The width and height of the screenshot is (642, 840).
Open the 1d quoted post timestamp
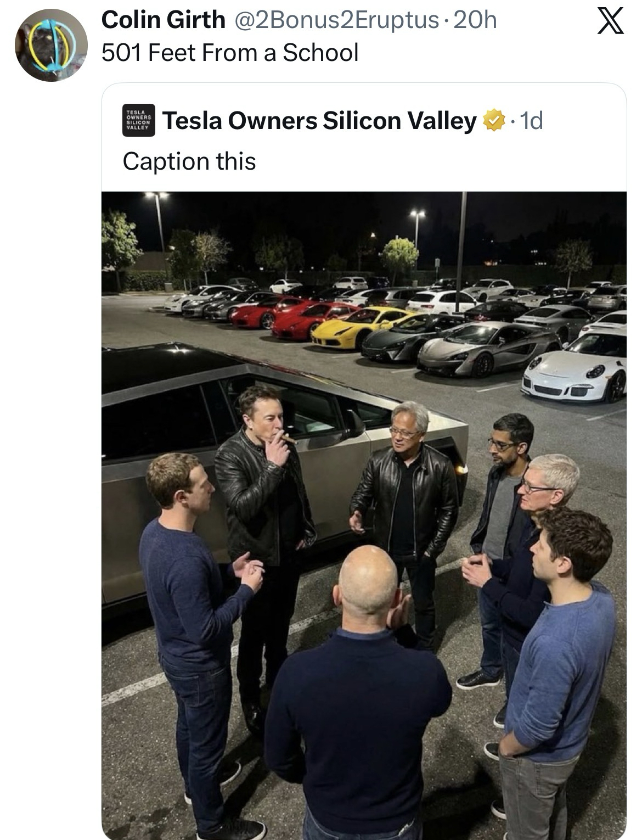coord(531,121)
